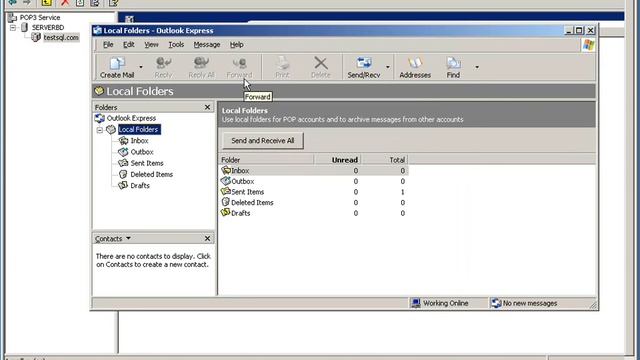Viewport: 640px width, 360px height.
Task: Select Outbox in the folder tree
Action: click(x=142, y=152)
